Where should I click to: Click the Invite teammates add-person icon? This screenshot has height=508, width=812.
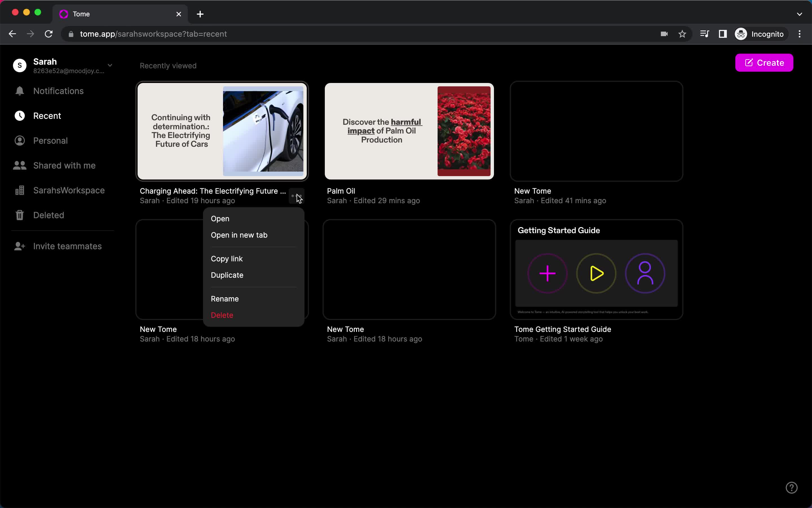19,246
